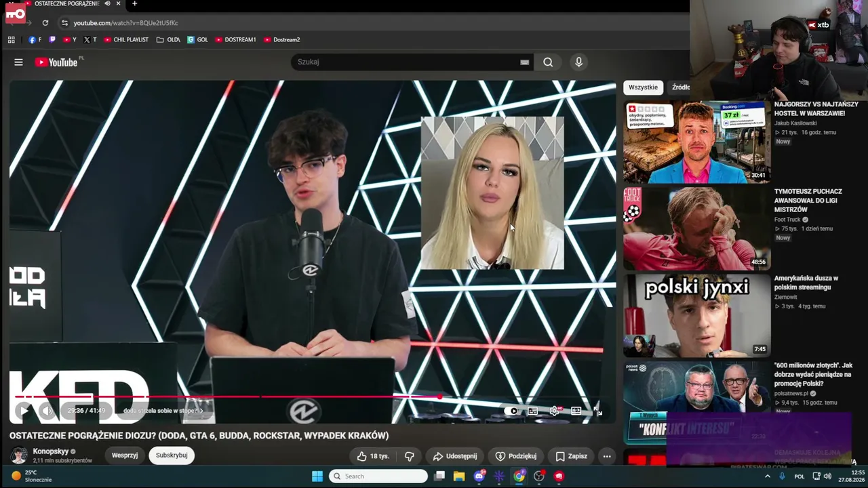Viewport: 868px width, 488px height.
Task: Open the player settings gear
Action: (x=555, y=411)
